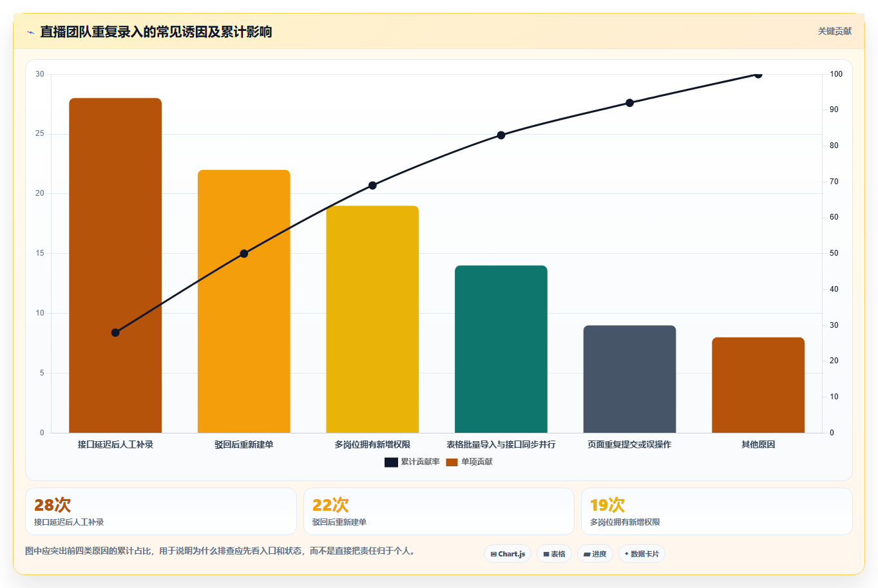This screenshot has height=588, width=878.
Task: Click the x-axis label 多岗位拥有新增权限
Action: point(372,444)
